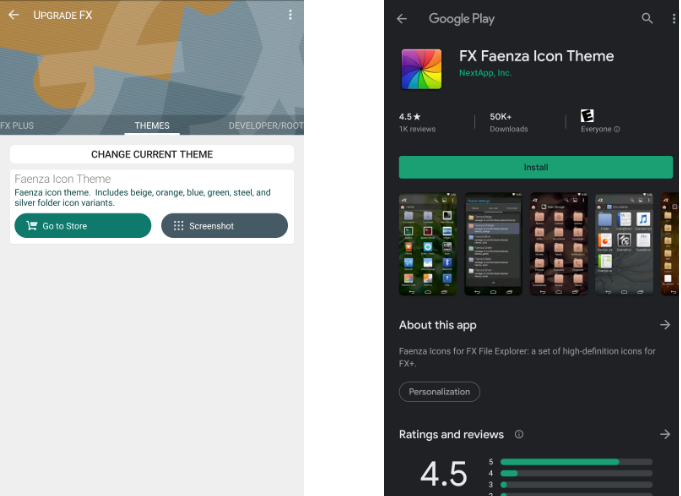Go back from Upgrade FX screen
Image resolution: width=681 pixels, height=496 pixels.
(14, 15)
